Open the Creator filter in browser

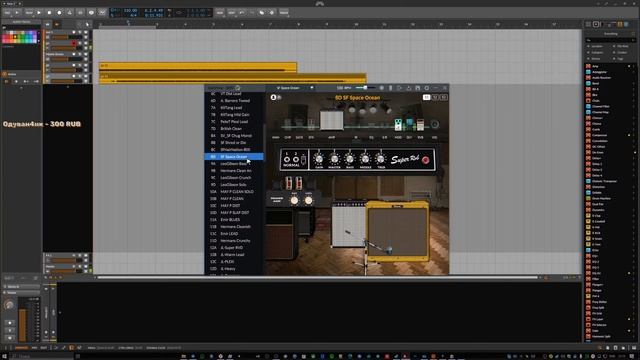(x=622, y=52)
